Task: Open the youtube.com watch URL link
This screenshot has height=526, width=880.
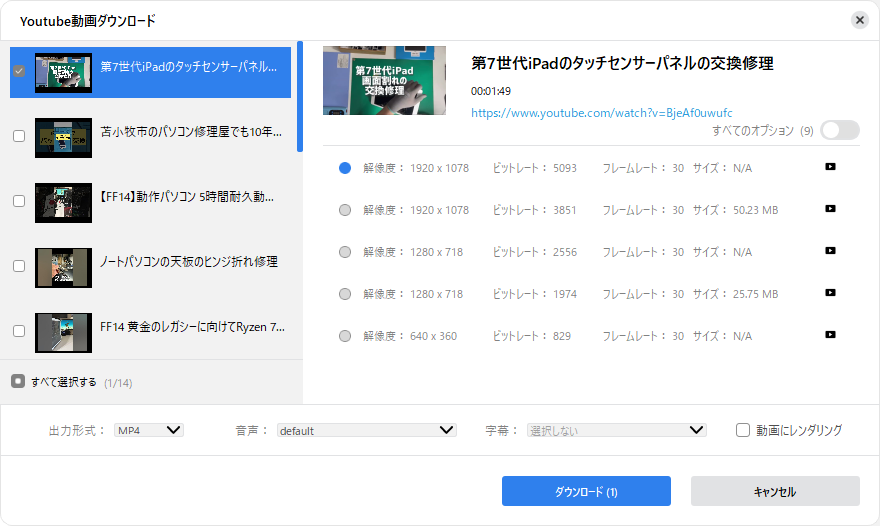Action: tap(601, 113)
